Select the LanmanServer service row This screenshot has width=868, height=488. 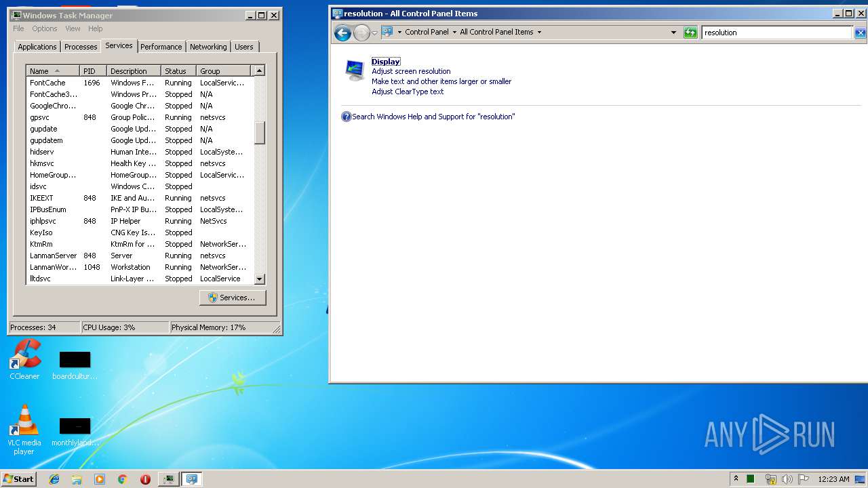[140, 256]
